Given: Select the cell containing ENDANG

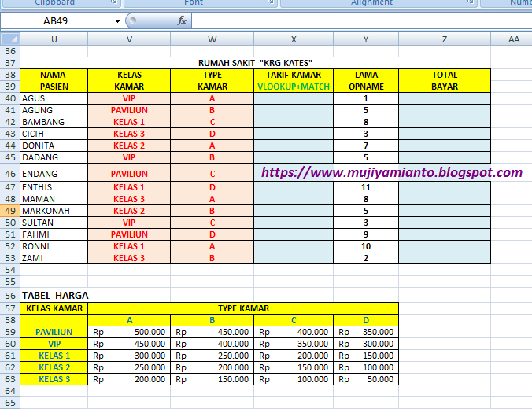Looking at the screenshot, I should coord(54,174).
